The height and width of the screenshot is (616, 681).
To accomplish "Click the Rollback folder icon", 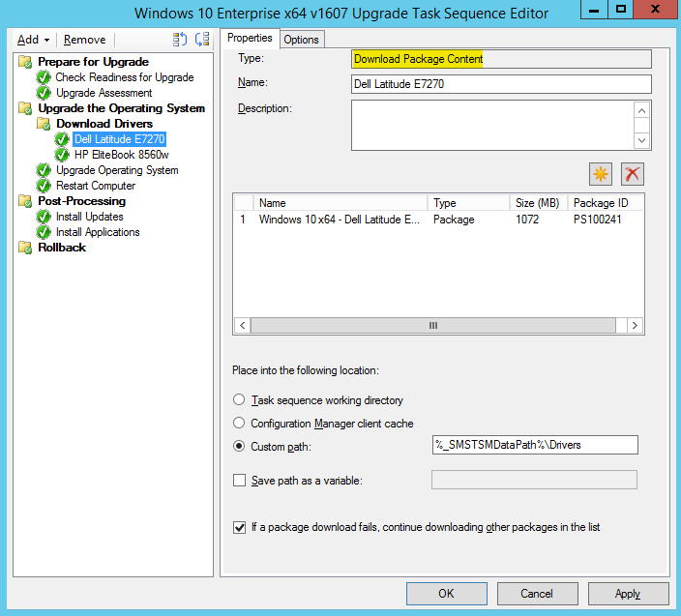I will tap(25, 248).
